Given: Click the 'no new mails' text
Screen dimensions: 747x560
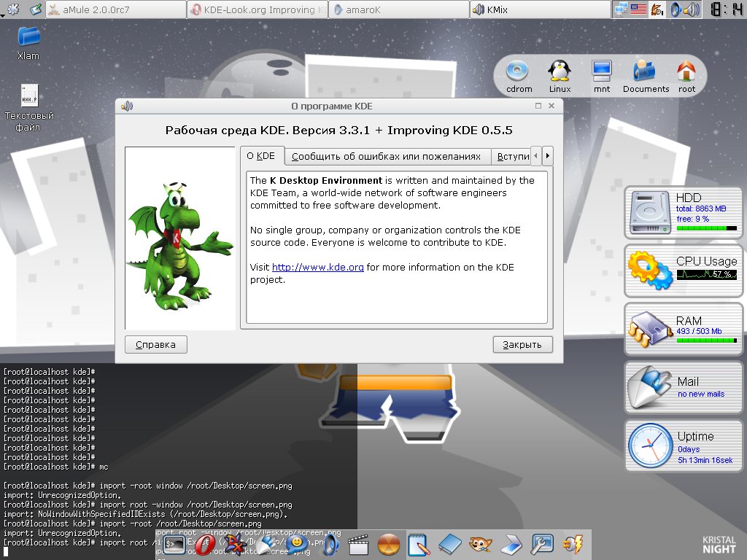Looking at the screenshot, I should 701,394.
